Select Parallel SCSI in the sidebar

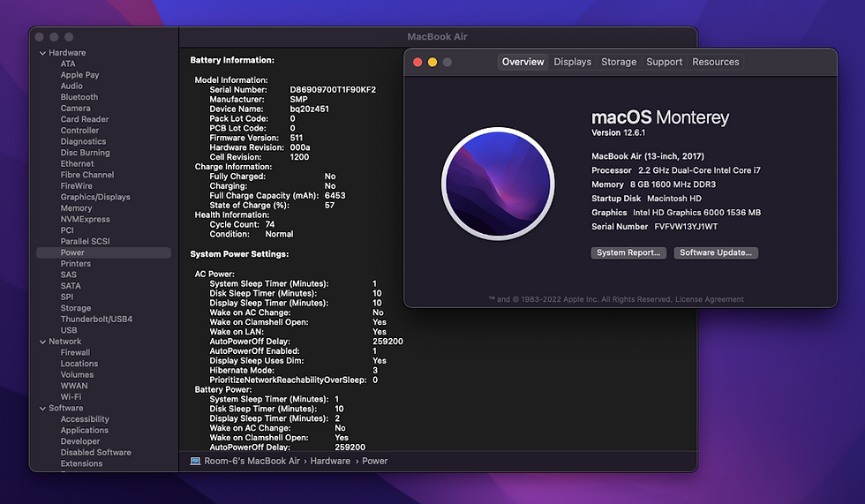[85, 242]
